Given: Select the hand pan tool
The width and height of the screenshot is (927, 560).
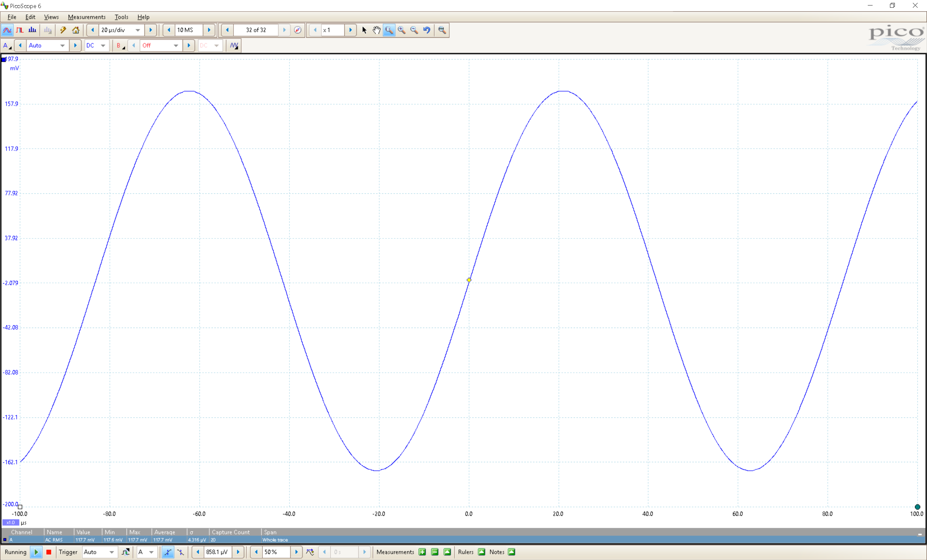Looking at the screenshot, I should (376, 30).
